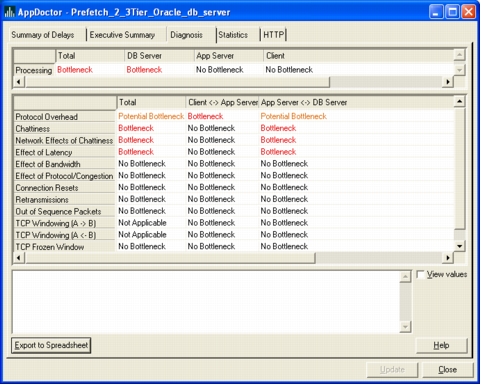The width and height of the screenshot is (482, 385).
Task: Switch to the HTTP tab
Action: (x=273, y=35)
